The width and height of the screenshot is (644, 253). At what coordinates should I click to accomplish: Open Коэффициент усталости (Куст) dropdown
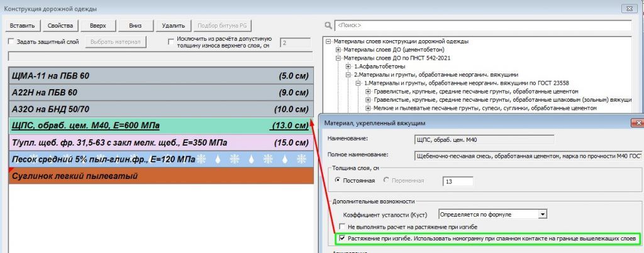(543, 214)
